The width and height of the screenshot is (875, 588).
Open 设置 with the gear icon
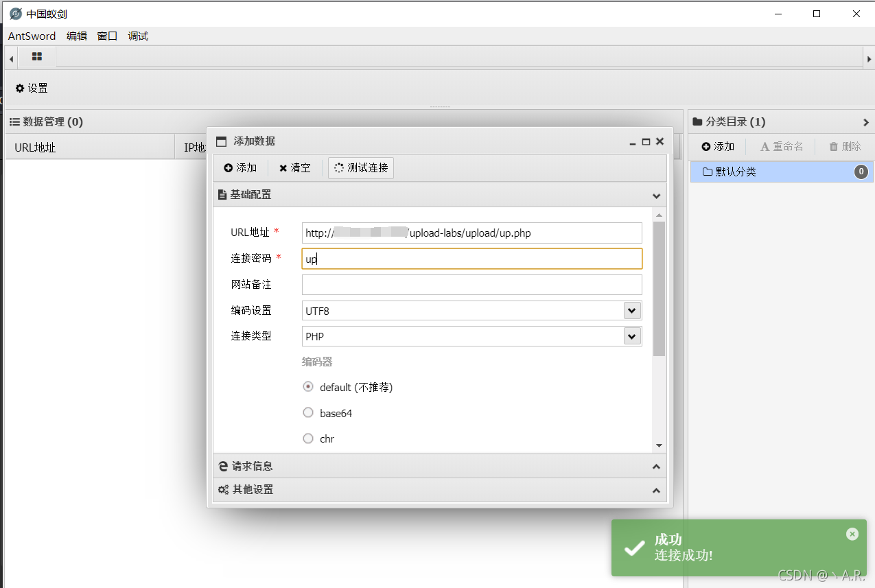point(32,89)
